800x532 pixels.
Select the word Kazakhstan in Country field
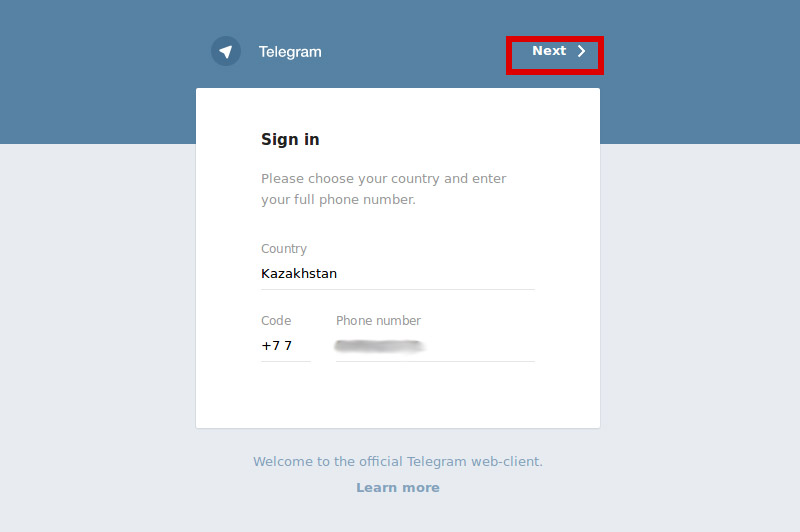[x=298, y=273]
